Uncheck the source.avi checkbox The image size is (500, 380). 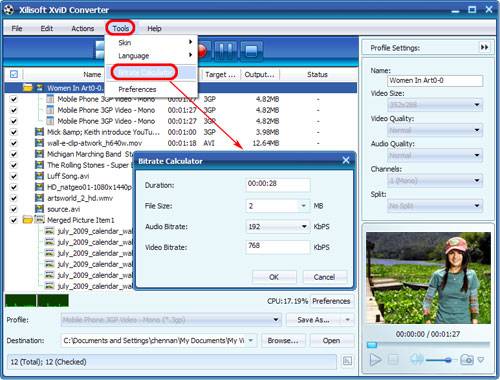[14, 209]
